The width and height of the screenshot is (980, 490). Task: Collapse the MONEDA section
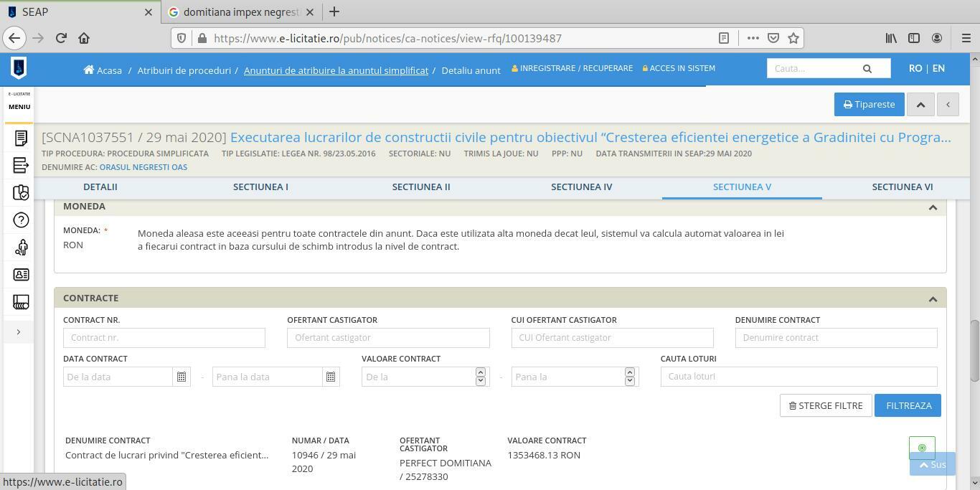tap(933, 207)
